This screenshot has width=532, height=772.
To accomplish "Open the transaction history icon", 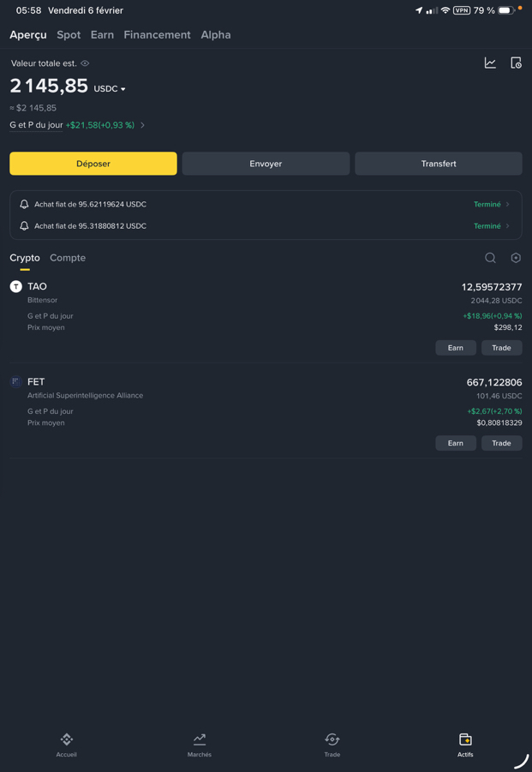I will [x=516, y=63].
